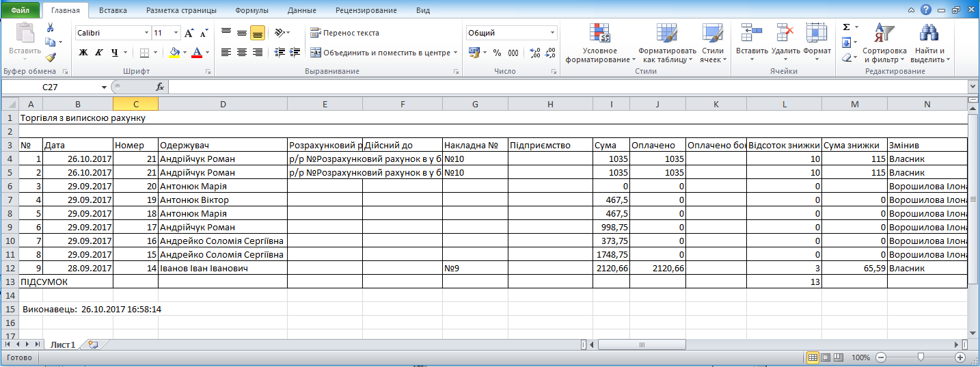This screenshot has height=367, width=980.
Task: Switch to the Формулы ribbon tab
Action: pos(251,10)
